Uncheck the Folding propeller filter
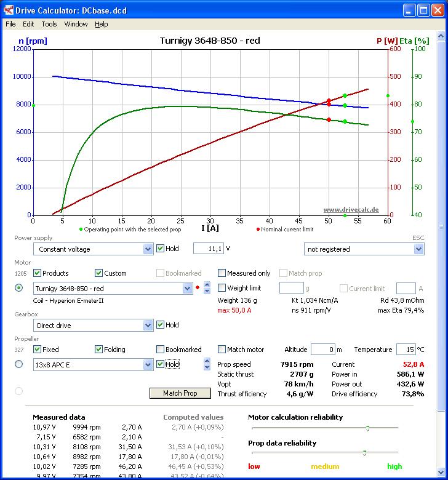The image size is (448, 480). tap(98, 349)
